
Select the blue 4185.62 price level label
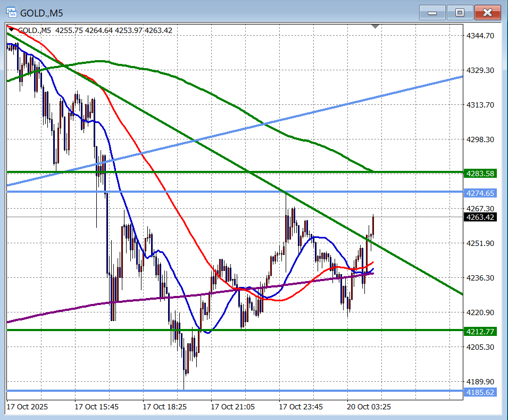[480, 392]
